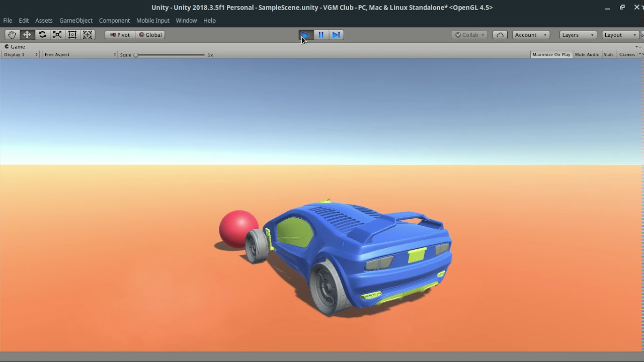Open the Window menu

186,21
